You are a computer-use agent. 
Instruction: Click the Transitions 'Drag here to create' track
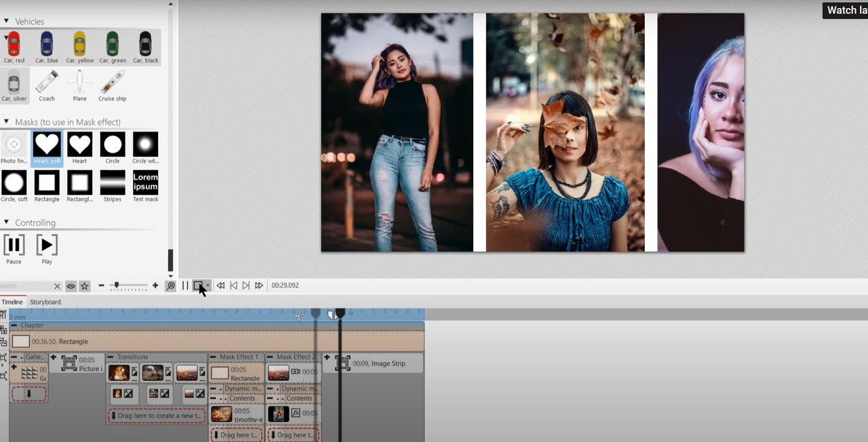[x=157, y=416]
